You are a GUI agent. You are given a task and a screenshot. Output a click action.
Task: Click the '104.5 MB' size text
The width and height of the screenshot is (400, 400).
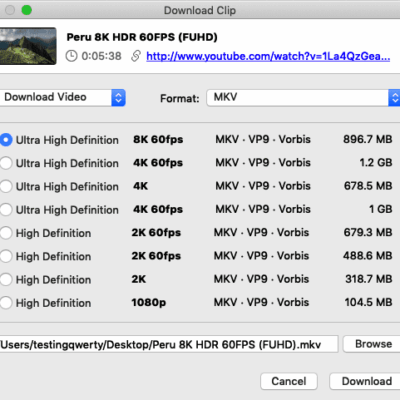click(368, 302)
